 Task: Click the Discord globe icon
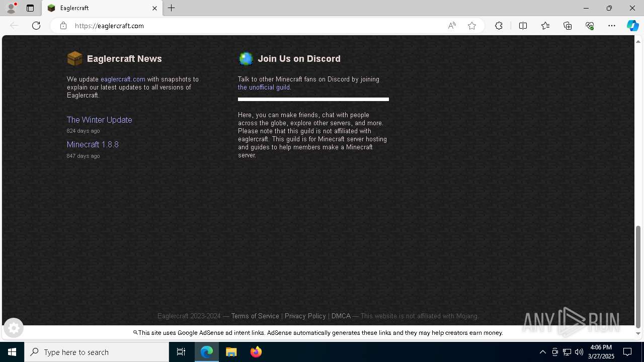[246, 58]
